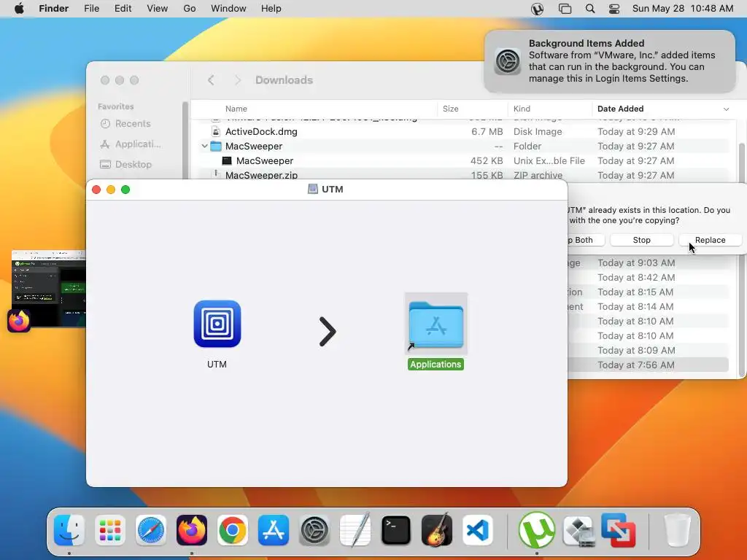The image size is (747, 560).
Task: Open Control Center in menu bar
Action: point(614,9)
